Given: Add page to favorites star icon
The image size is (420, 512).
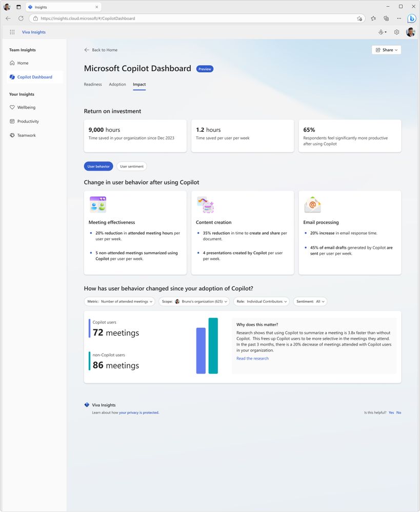Looking at the screenshot, I should point(359,18).
